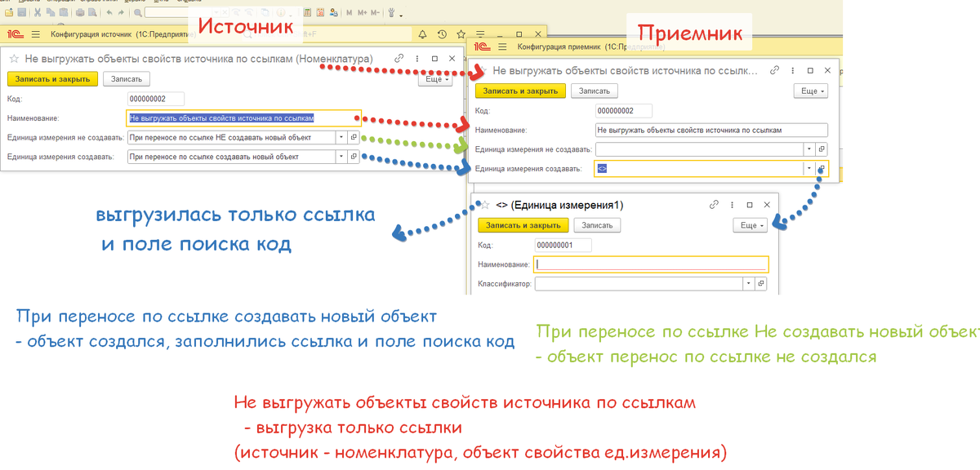
Task: Select the Cut (scissors) tool in the toolbar
Action: point(38,12)
